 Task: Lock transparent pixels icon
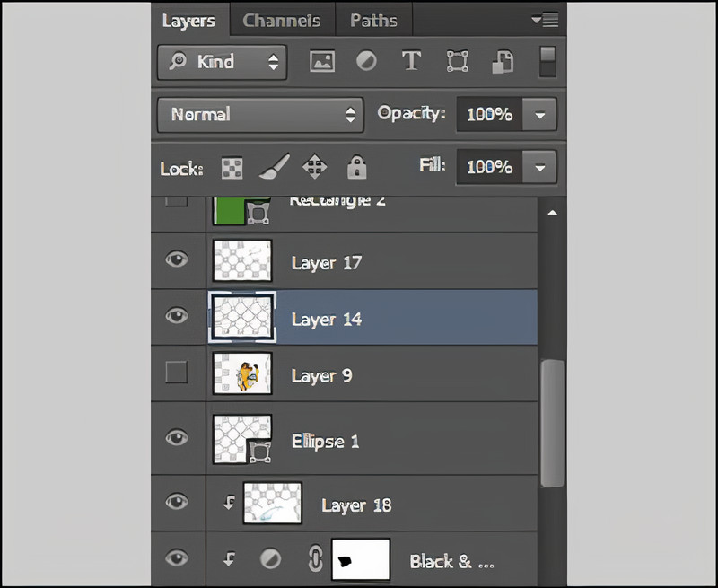(232, 168)
